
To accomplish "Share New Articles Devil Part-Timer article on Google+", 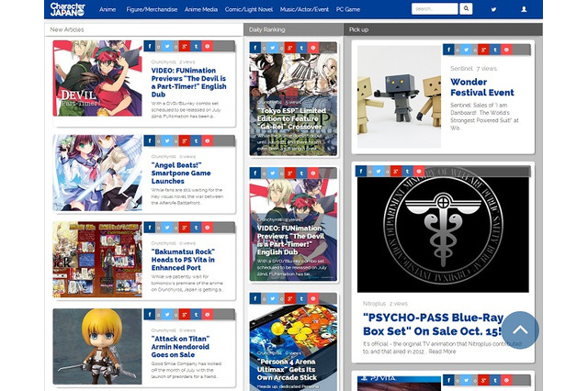I will click(184, 46).
